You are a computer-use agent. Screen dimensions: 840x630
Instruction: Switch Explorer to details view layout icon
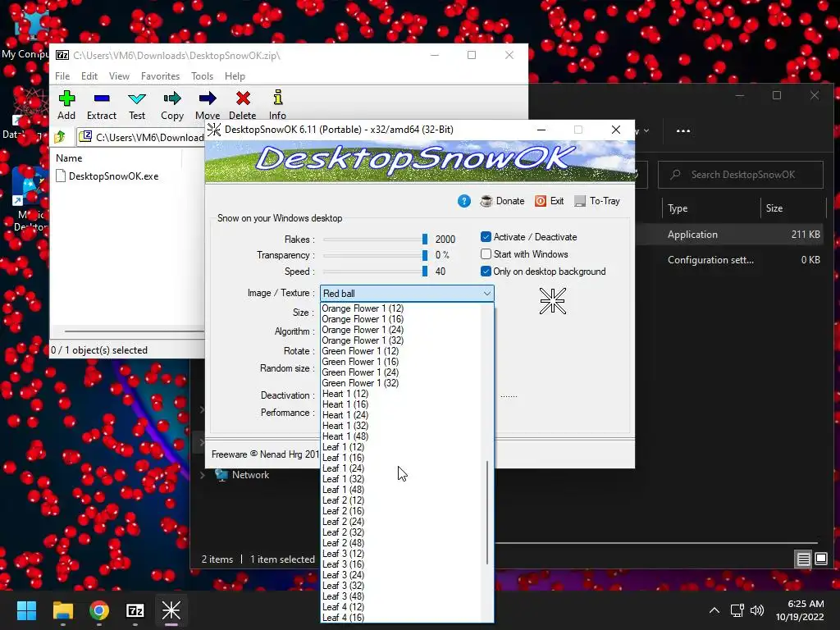point(804,559)
